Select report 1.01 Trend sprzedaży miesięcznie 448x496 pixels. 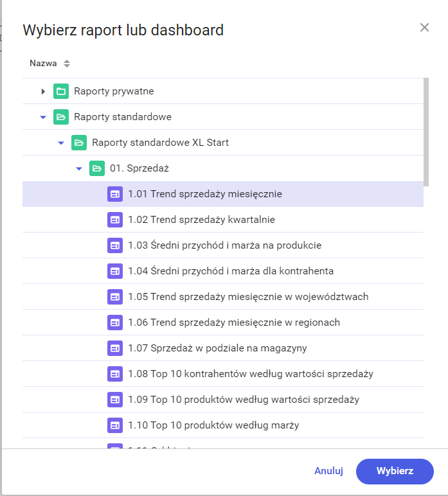205,194
